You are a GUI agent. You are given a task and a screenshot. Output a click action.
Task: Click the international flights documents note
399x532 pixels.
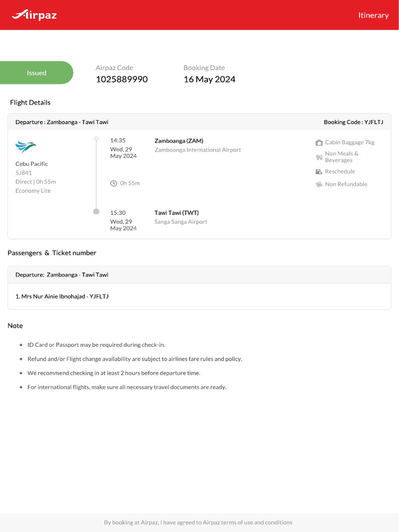(127, 387)
